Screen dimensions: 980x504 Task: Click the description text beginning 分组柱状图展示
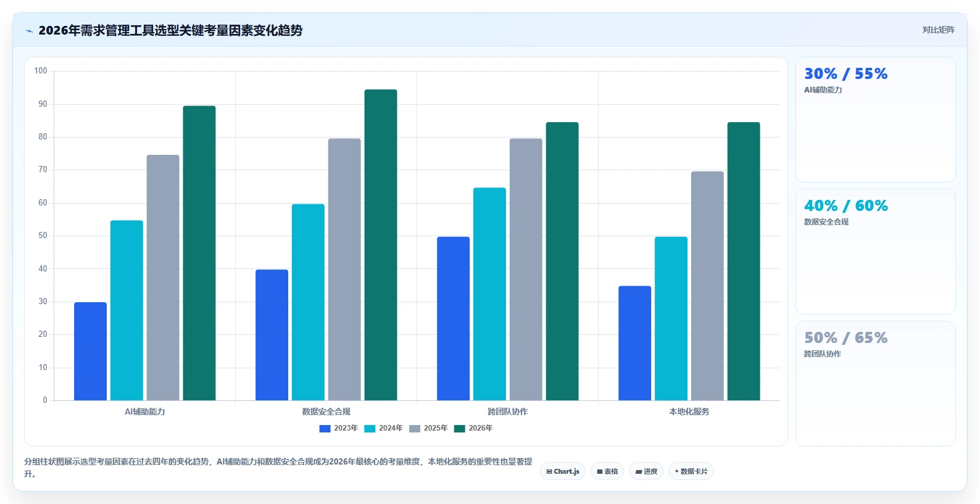coord(278,468)
